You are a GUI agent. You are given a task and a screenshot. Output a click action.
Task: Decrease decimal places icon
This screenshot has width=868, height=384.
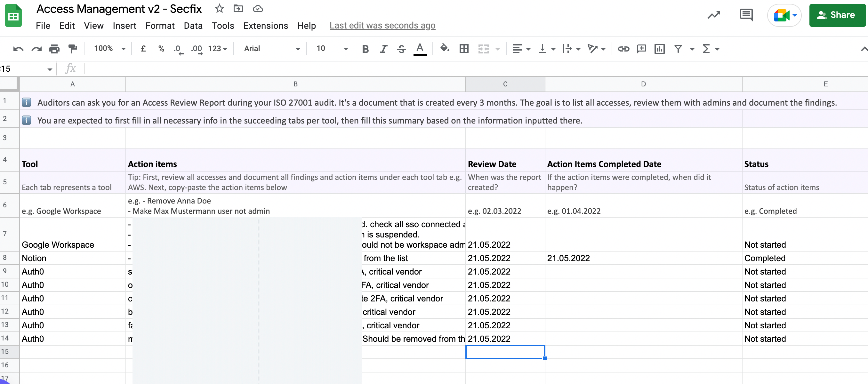coord(178,49)
